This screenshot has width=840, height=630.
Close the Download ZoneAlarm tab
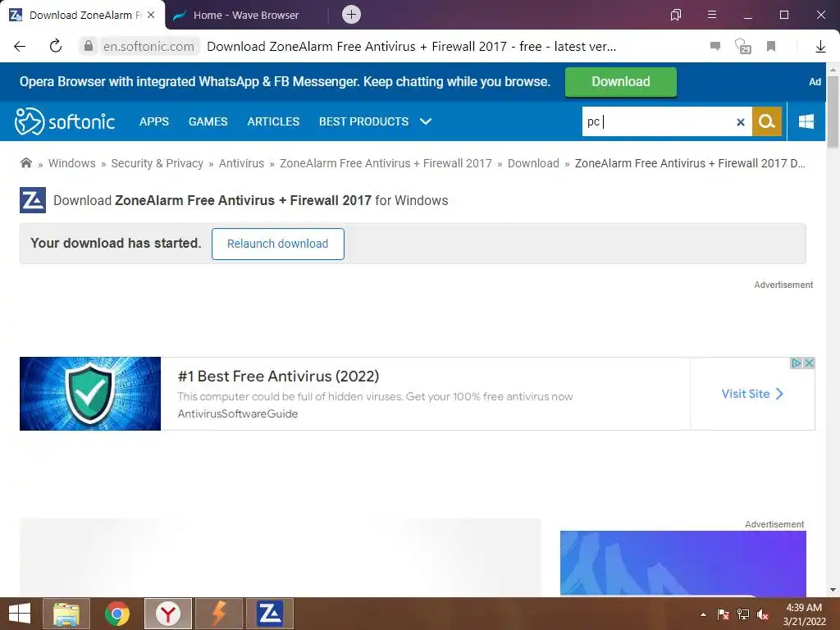click(151, 15)
